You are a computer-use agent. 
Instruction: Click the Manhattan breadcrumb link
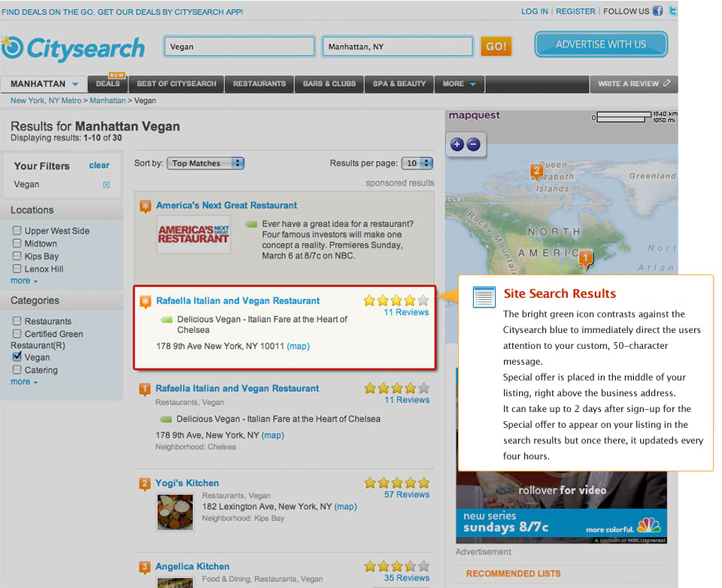pyautogui.click(x=108, y=100)
